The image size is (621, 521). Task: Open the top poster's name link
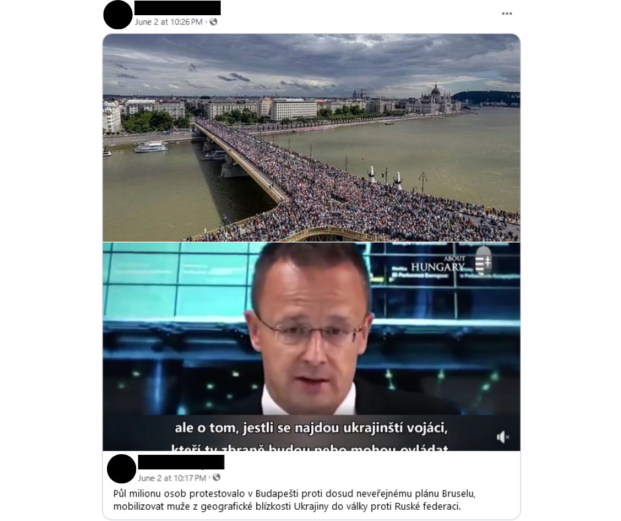tap(177, 8)
